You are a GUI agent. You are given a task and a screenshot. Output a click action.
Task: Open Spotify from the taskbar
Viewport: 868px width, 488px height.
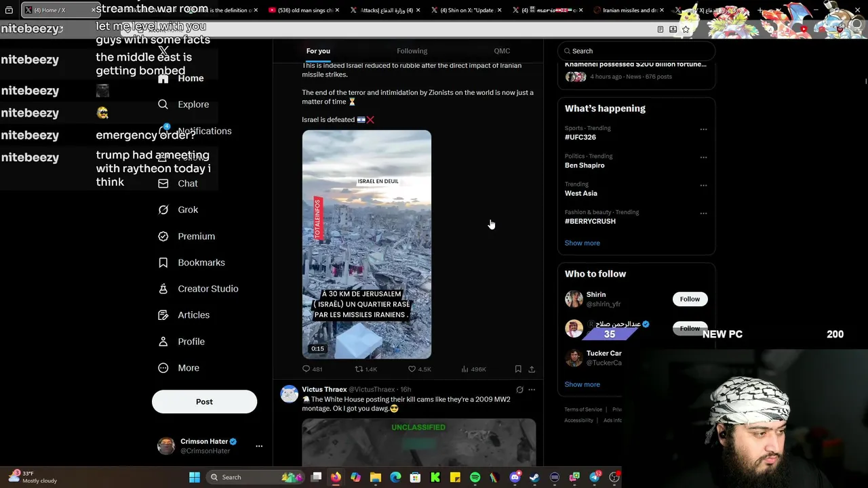[475, 477]
